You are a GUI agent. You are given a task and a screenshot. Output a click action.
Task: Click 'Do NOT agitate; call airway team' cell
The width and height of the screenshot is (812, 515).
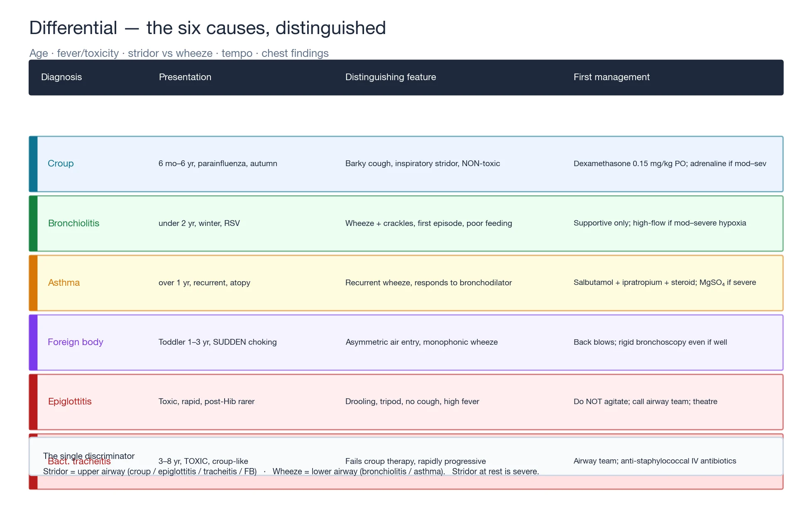pyautogui.click(x=646, y=402)
